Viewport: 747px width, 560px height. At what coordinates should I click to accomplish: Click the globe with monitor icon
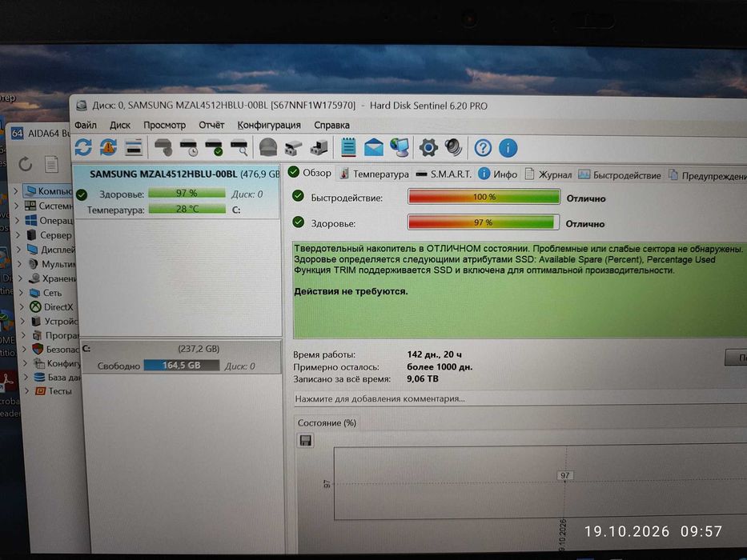click(x=400, y=148)
